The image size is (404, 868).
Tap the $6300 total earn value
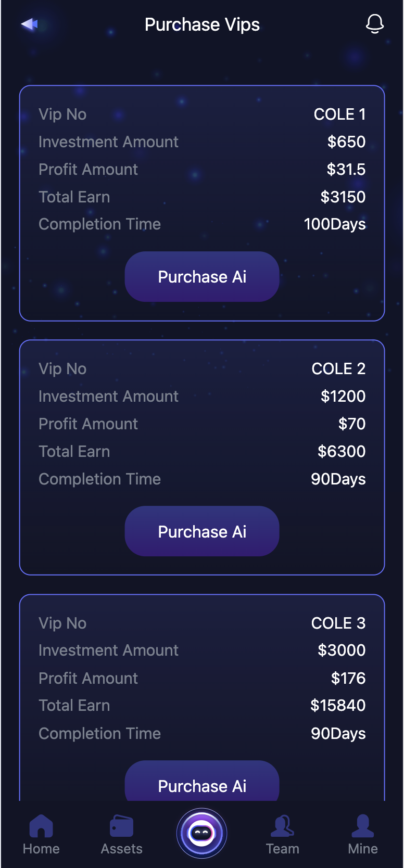click(342, 452)
